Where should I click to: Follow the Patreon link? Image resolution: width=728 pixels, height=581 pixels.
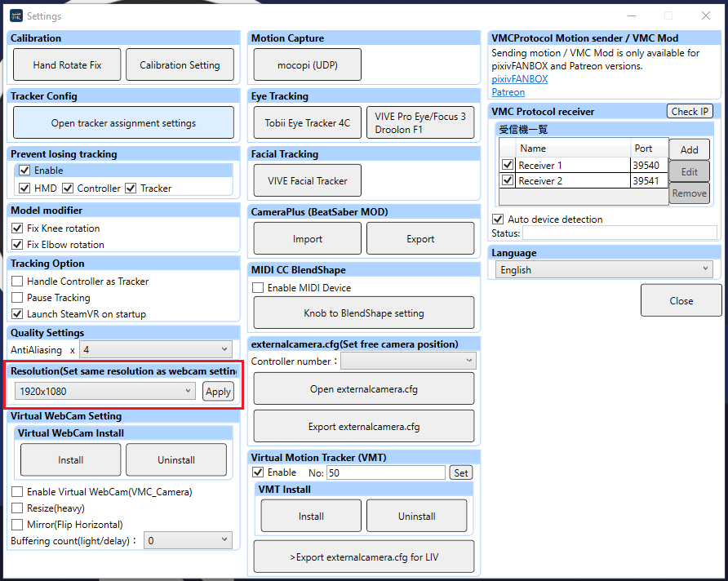pos(508,92)
